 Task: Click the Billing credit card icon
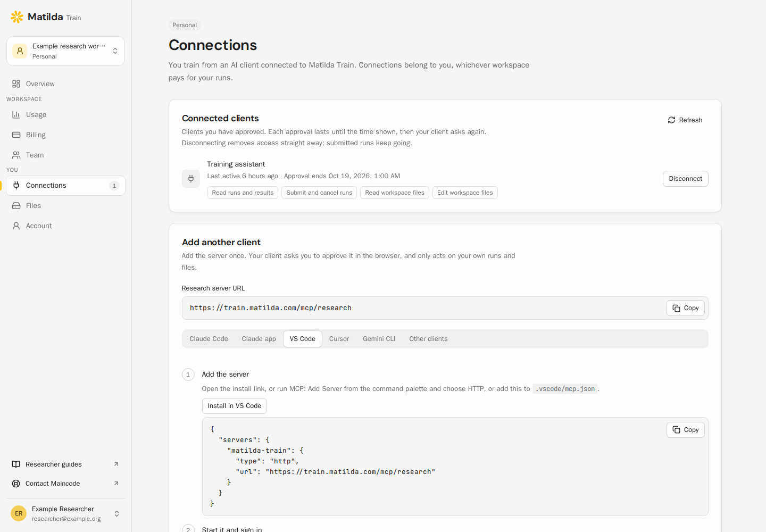16,135
